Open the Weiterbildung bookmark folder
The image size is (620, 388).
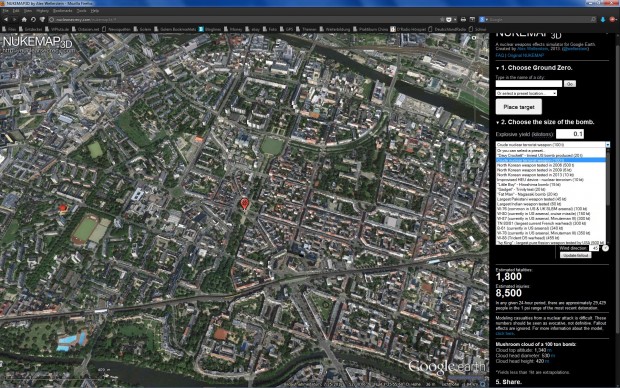[x=335, y=29]
